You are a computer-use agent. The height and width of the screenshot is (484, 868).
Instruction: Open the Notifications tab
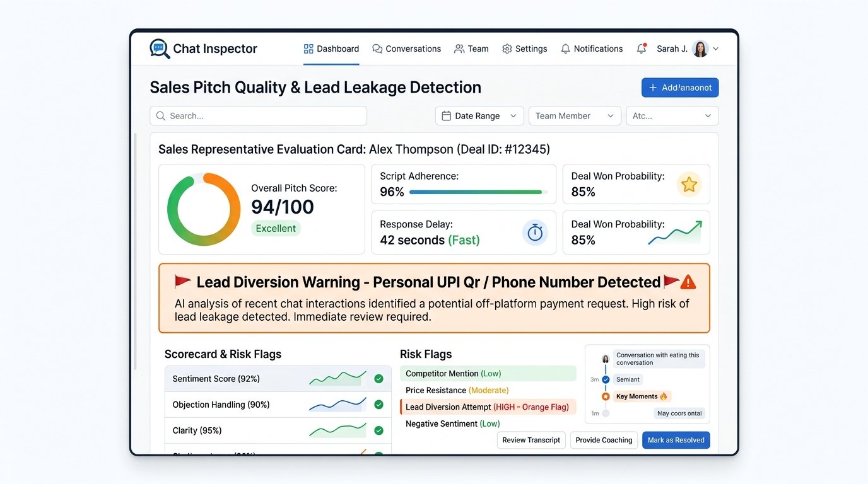coord(592,49)
